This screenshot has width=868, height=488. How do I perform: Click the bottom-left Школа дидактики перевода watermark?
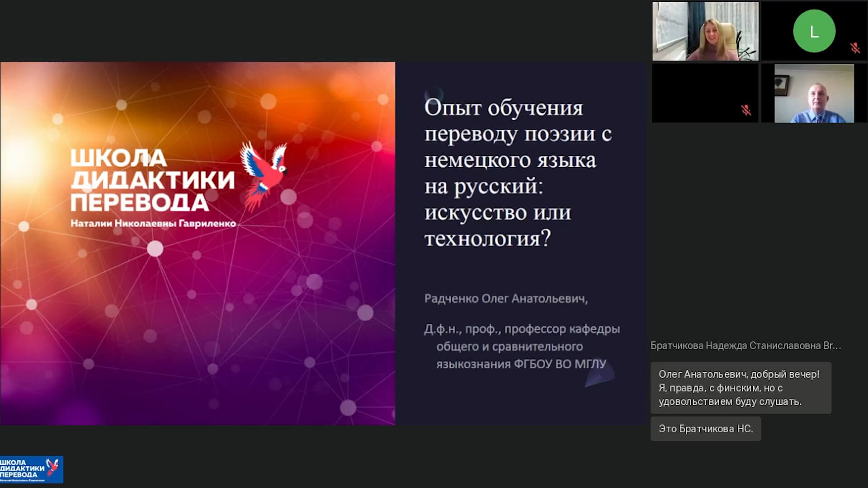(x=31, y=469)
